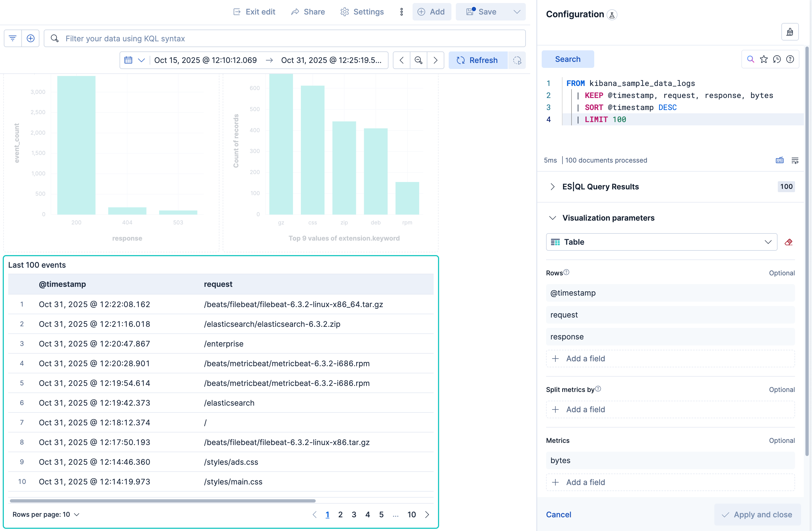Open the Share menu
The height and width of the screenshot is (531, 812).
pos(308,11)
